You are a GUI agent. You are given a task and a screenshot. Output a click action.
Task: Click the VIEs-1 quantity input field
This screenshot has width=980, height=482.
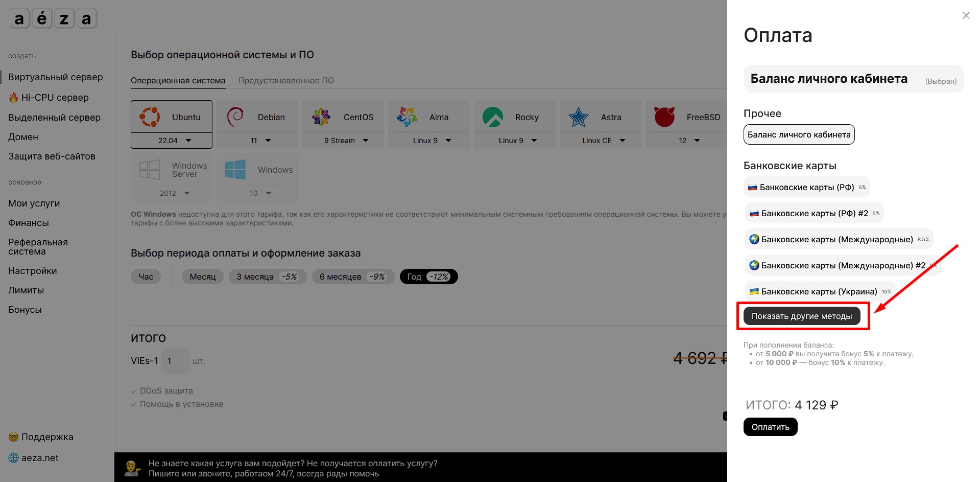(175, 361)
